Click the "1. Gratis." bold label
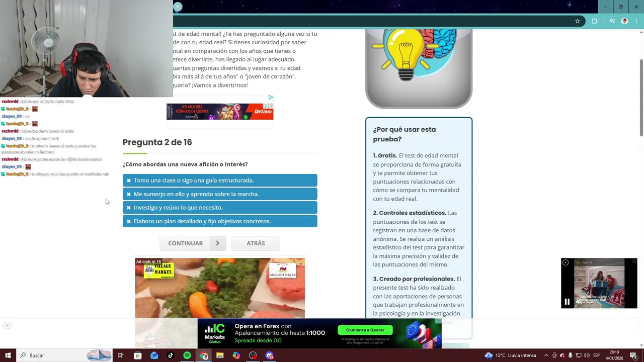This screenshot has height=362, width=644. (x=385, y=156)
